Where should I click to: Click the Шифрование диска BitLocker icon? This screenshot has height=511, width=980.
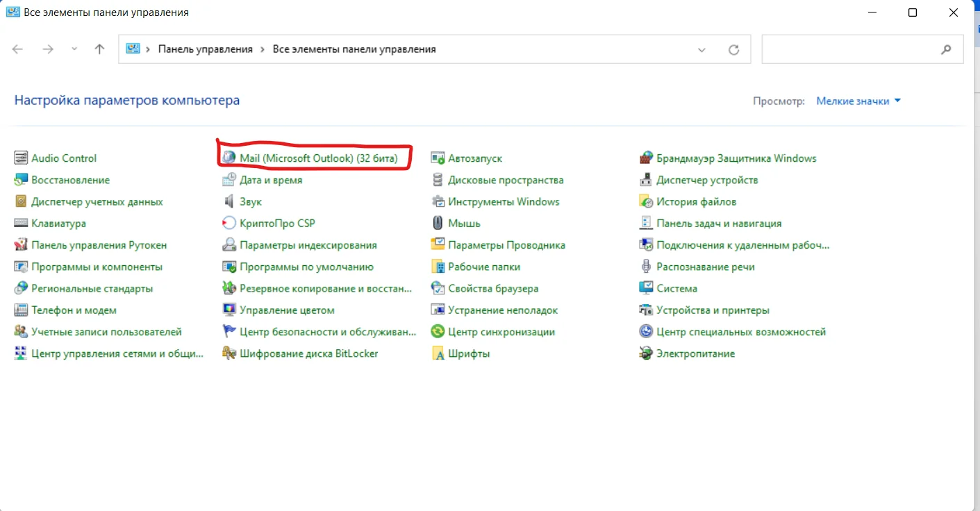[x=229, y=353]
